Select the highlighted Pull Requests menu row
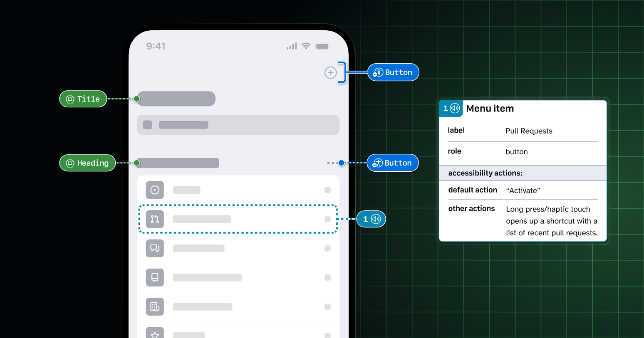Image resolution: width=644 pixels, height=338 pixels. pos(238,219)
